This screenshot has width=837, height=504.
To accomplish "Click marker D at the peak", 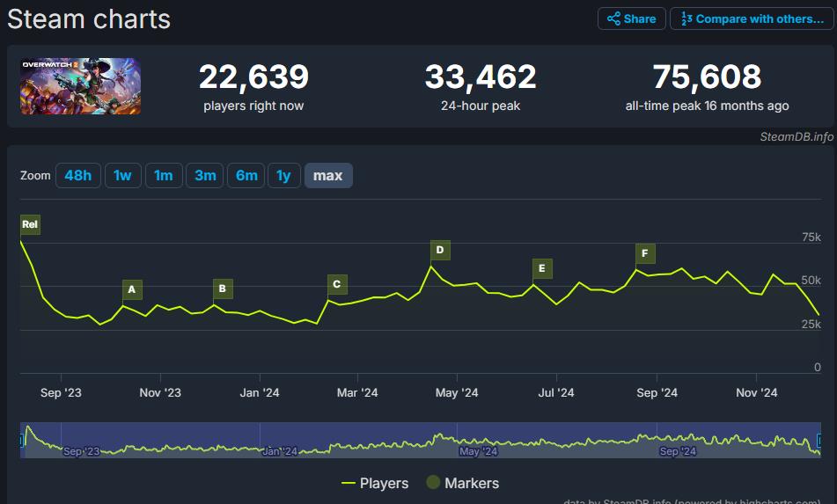I will (440, 250).
